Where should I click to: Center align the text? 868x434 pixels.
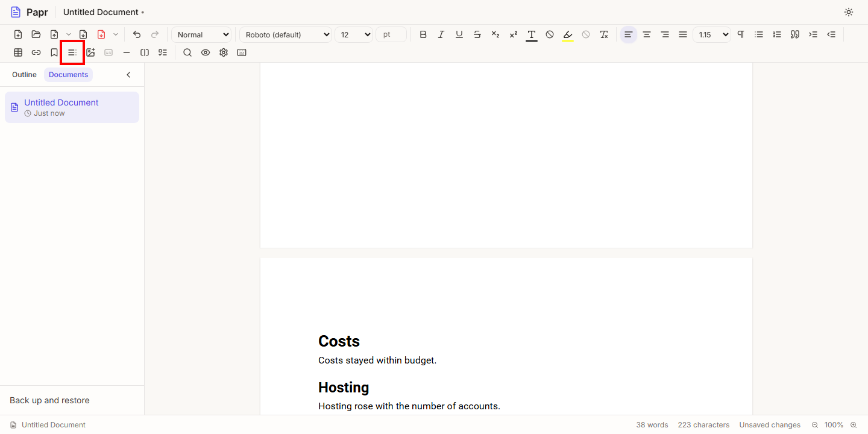pos(647,34)
